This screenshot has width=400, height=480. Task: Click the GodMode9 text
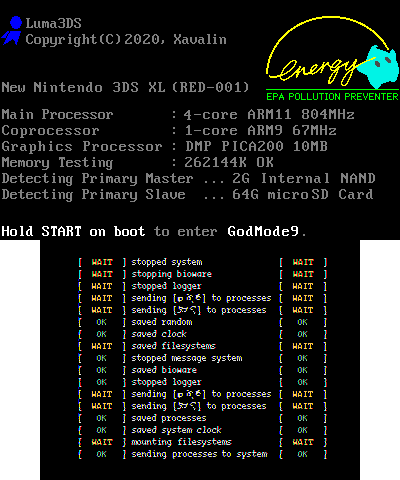click(x=263, y=231)
